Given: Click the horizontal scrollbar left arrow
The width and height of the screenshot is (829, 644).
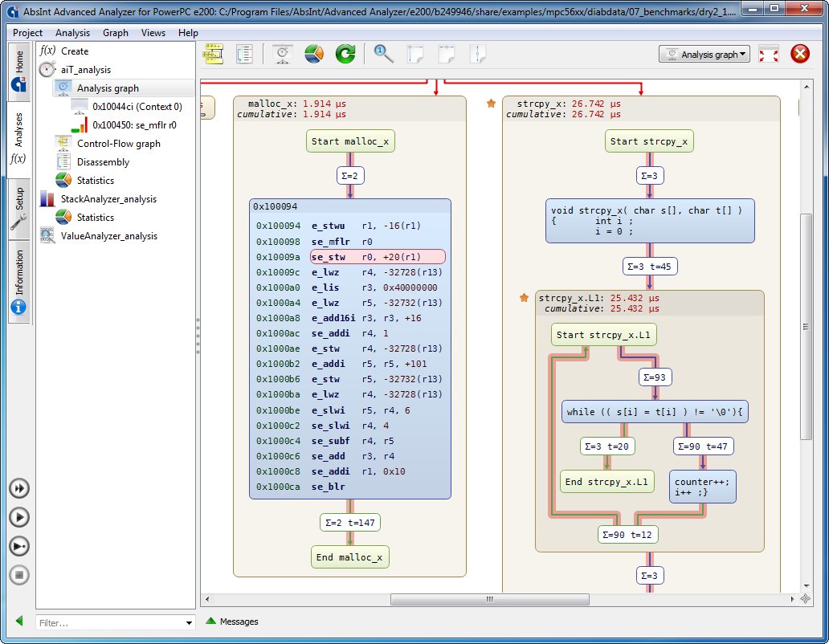Looking at the screenshot, I should (207, 599).
